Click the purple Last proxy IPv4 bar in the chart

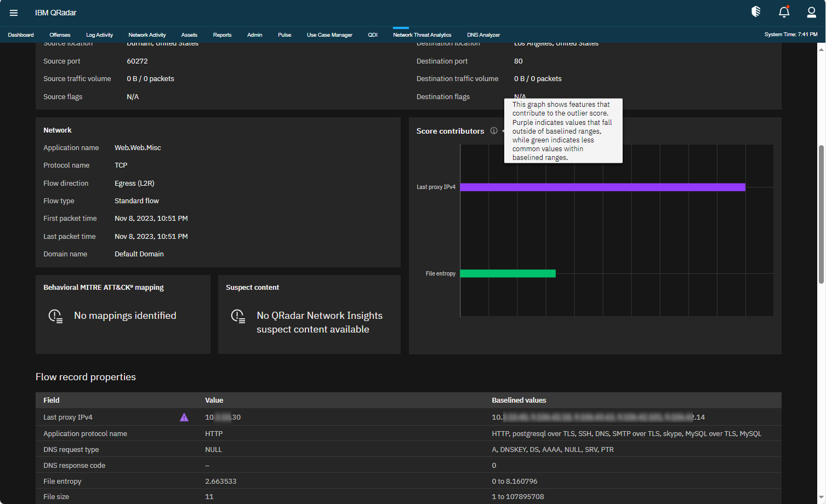pyautogui.click(x=603, y=187)
